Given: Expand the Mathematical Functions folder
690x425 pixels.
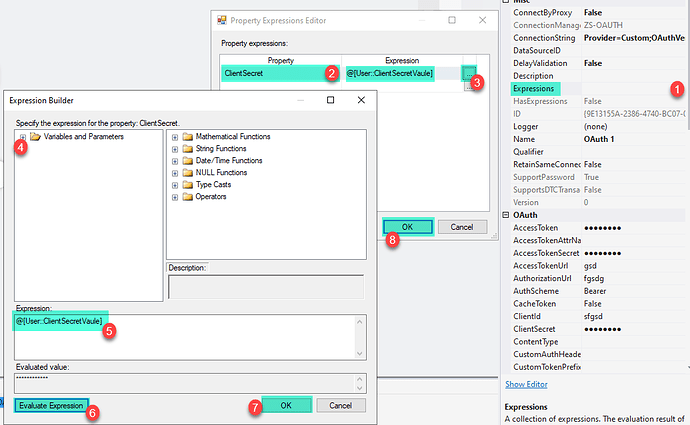Looking at the screenshot, I should click(x=175, y=136).
